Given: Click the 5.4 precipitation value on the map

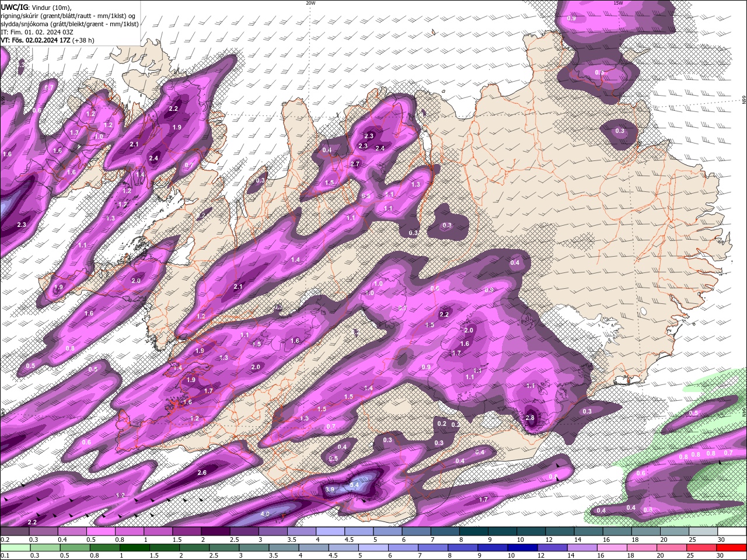Looking at the screenshot, I should [x=354, y=485].
